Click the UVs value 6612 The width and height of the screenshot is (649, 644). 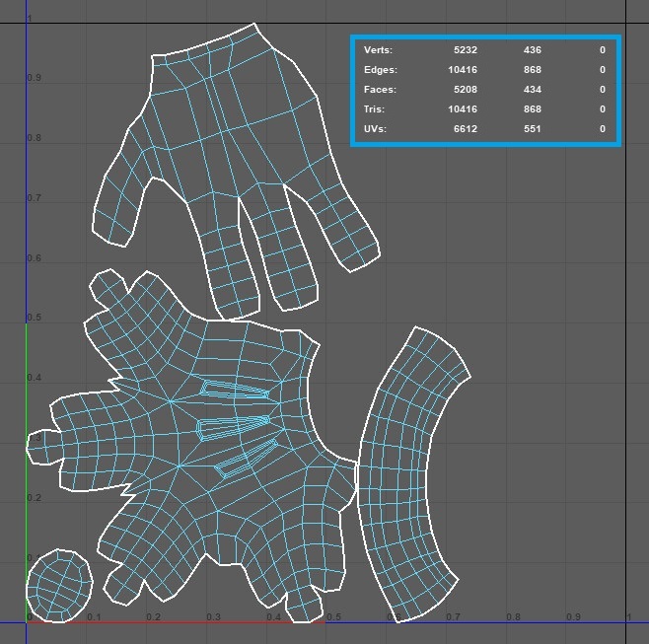tap(466, 129)
